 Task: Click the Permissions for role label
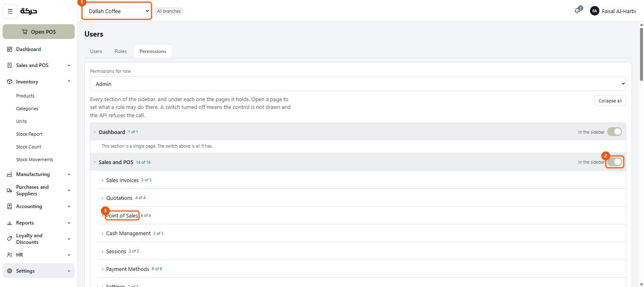(110, 71)
